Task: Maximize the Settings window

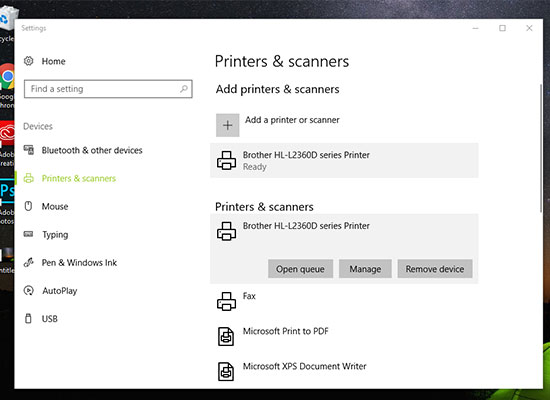Action: point(502,28)
